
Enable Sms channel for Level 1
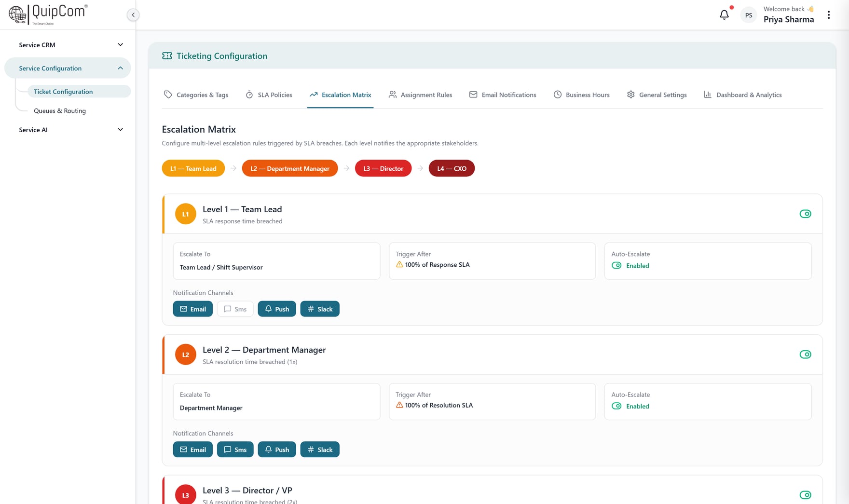[x=235, y=309]
